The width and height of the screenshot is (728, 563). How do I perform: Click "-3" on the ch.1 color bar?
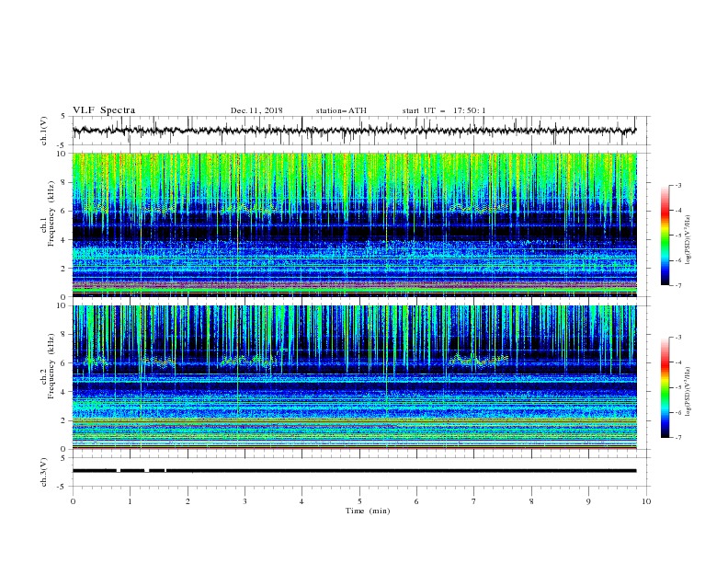(677, 185)
